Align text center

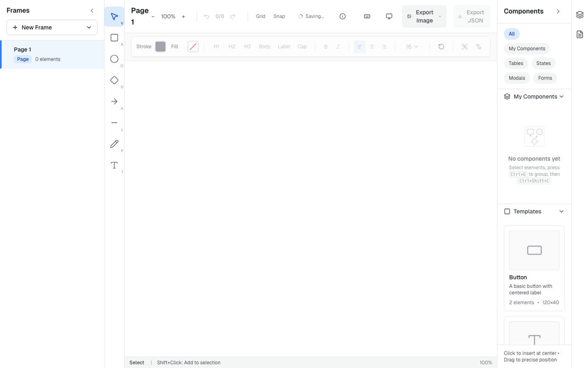(x=372, y=46)
